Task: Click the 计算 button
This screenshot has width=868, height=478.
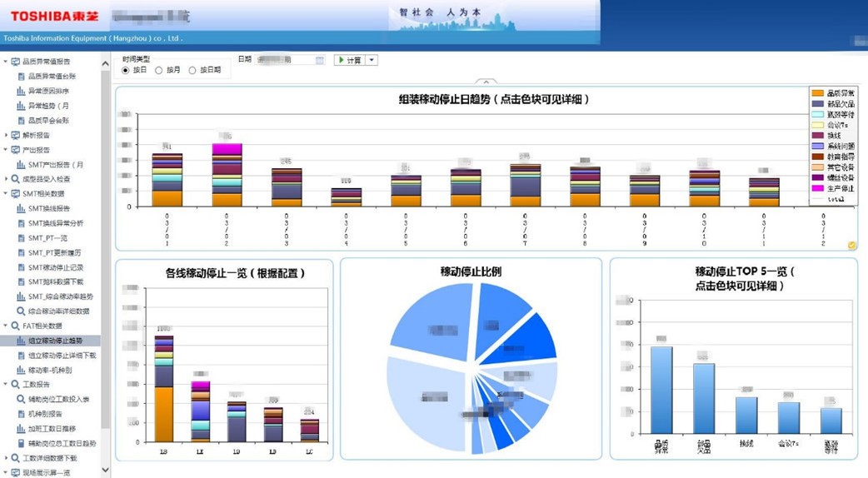Action: pos(350,60)
